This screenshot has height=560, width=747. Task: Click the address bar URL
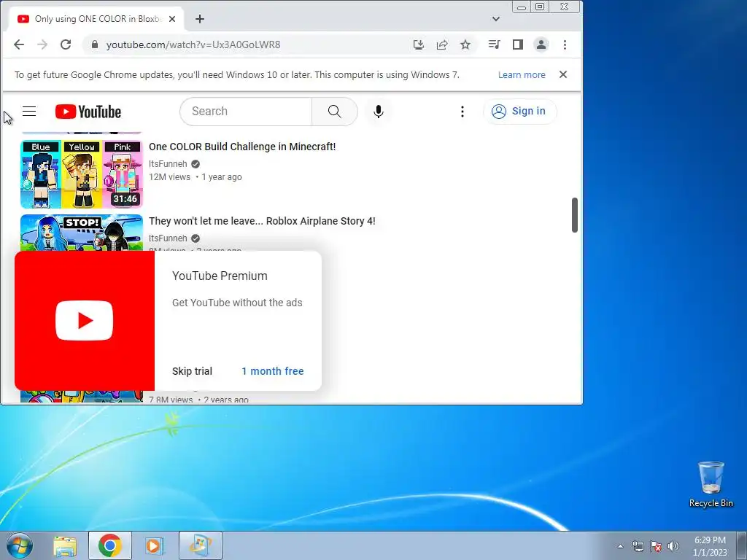[193, 44]
